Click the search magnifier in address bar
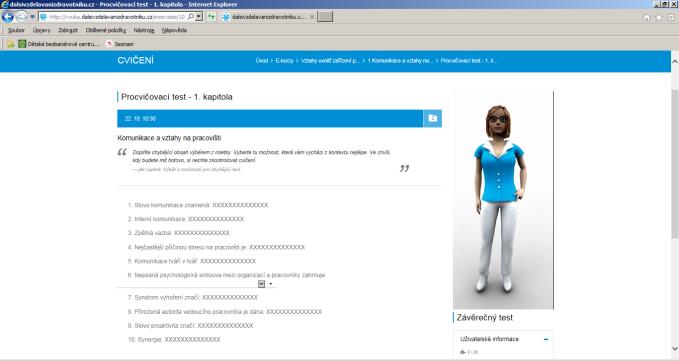 point(191,17)
